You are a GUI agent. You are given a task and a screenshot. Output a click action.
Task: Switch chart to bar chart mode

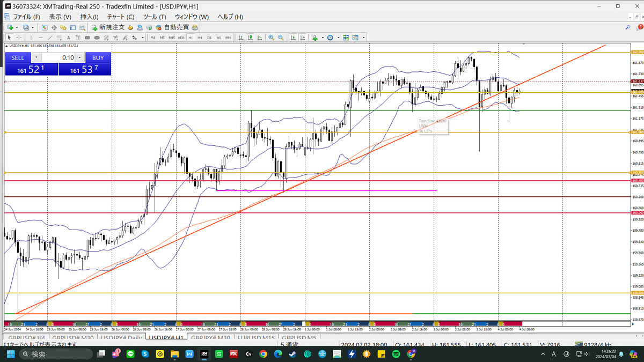pyautogui.click(x=241, y=38)
